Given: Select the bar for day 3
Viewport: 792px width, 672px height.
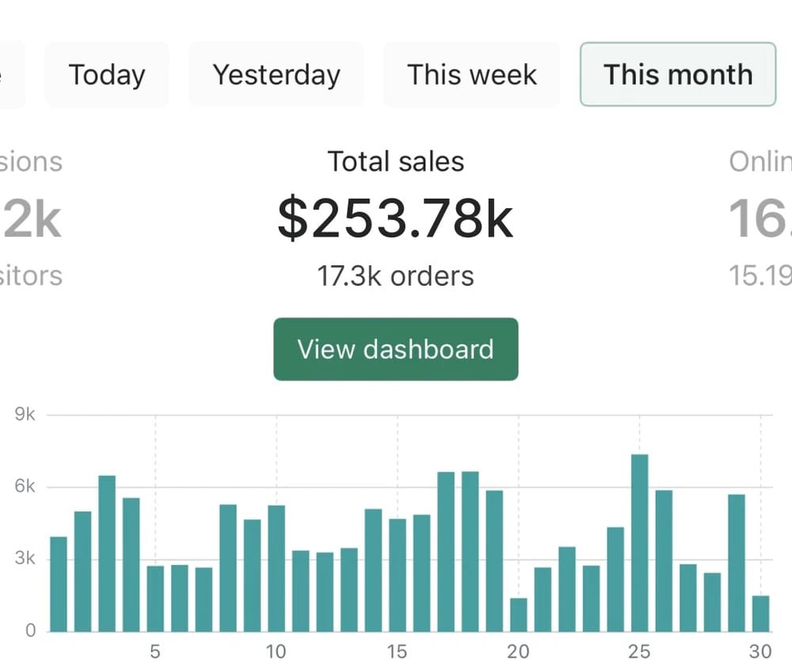Looking at the screenshot, I should 107,553.
